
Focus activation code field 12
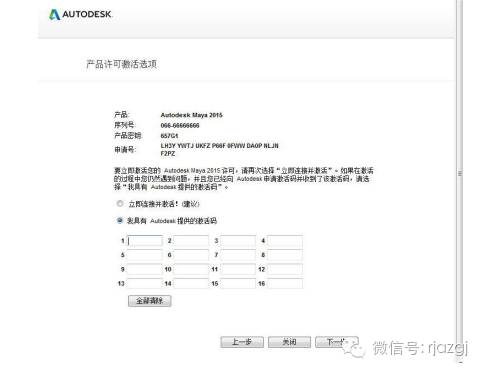[285, 269]
